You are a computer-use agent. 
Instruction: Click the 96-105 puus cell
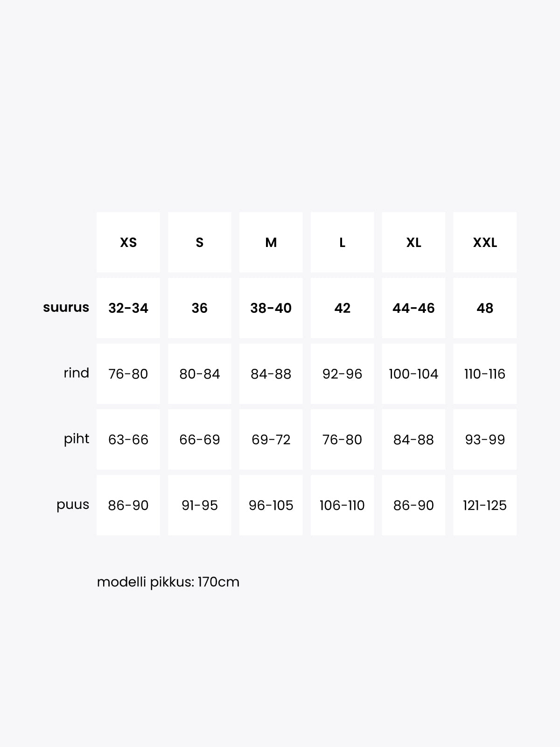click(271, 505)
